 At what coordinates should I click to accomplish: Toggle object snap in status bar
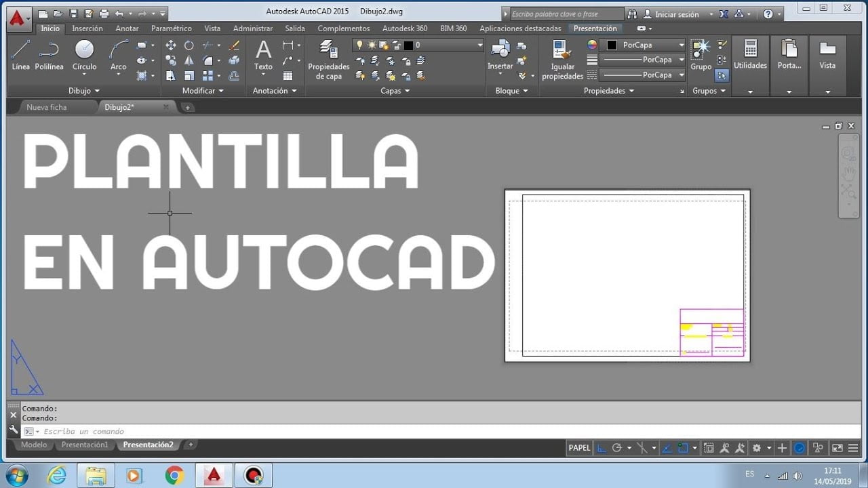click(x=683, y=448)
